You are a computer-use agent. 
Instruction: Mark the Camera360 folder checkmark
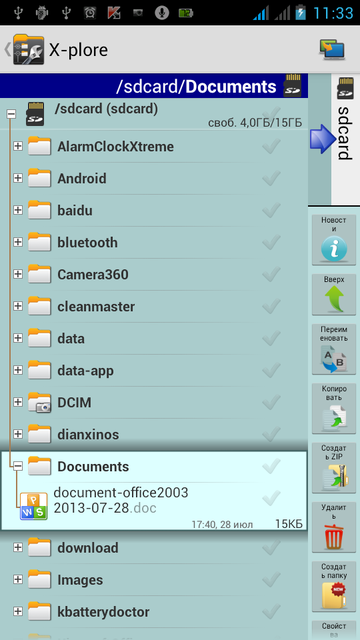click(x=271, y=274)
